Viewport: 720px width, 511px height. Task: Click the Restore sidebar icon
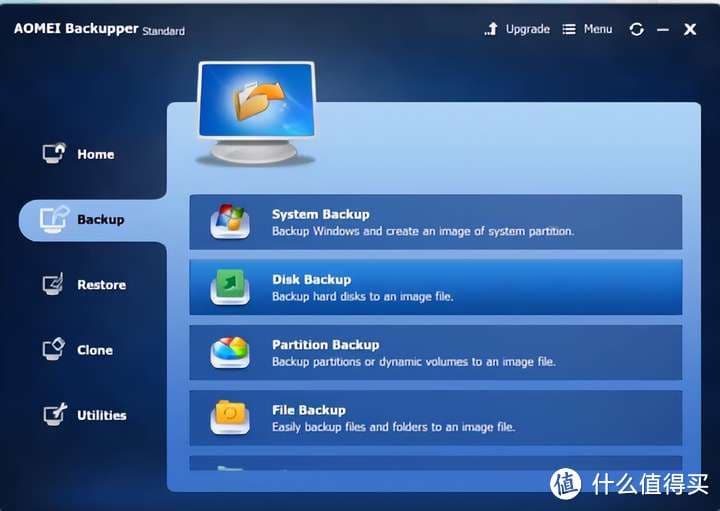click(x=53, y=284)
